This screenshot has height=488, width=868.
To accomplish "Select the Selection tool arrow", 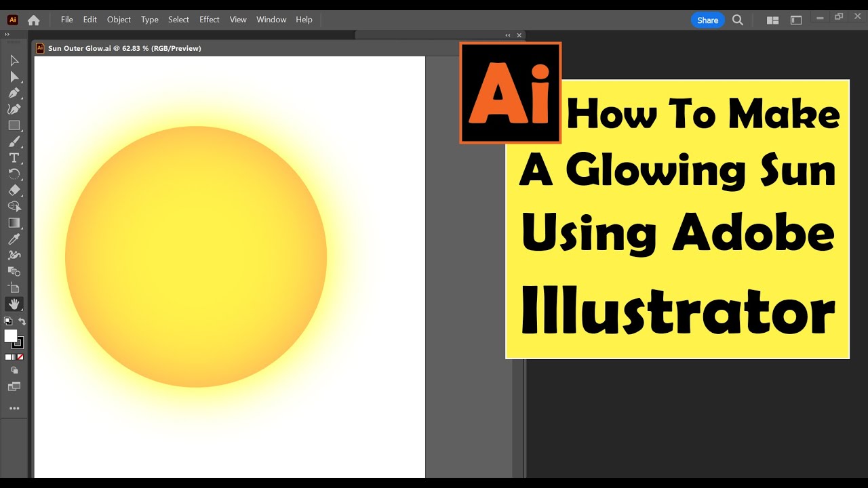I will click(14, 60).
